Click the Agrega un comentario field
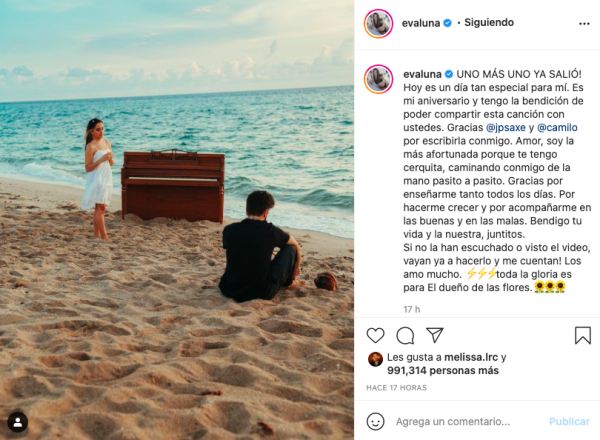Screen dimensions: 600x440 [453, 422]
